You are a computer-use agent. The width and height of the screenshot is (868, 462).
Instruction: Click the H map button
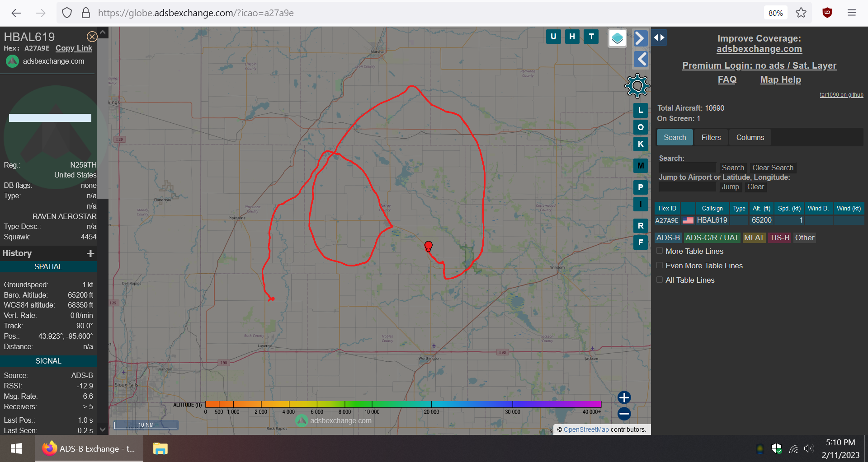572,37
